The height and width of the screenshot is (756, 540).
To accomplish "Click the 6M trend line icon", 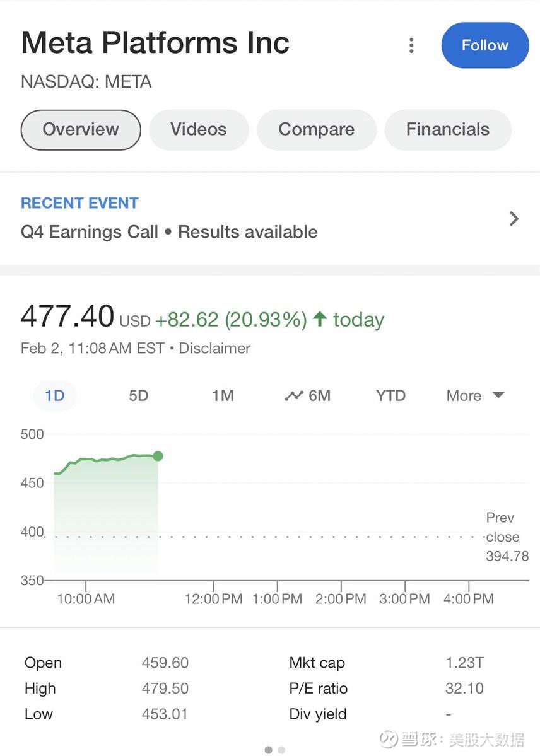I will (294, 396).
